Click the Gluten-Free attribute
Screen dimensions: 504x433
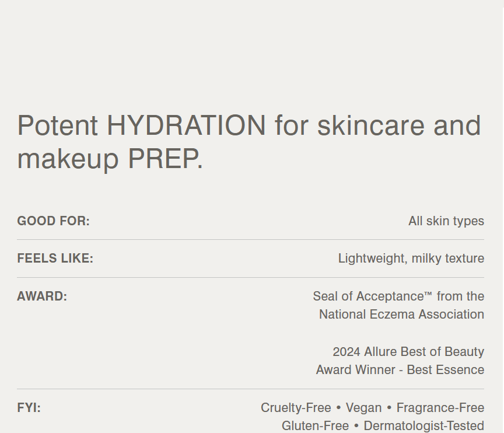315,426
